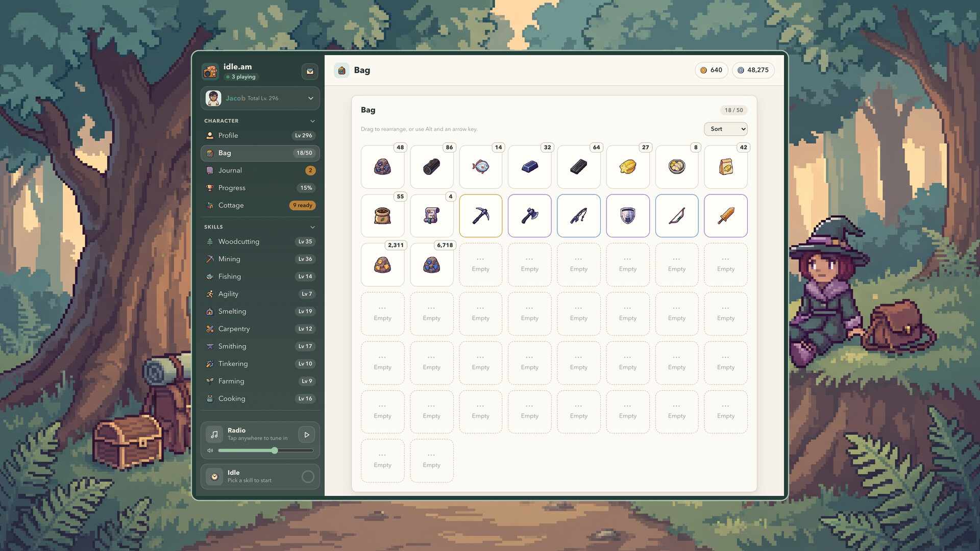This screenshot has width=980, height=551.
Task: Open the Cottage page
Action: [260, 205]
